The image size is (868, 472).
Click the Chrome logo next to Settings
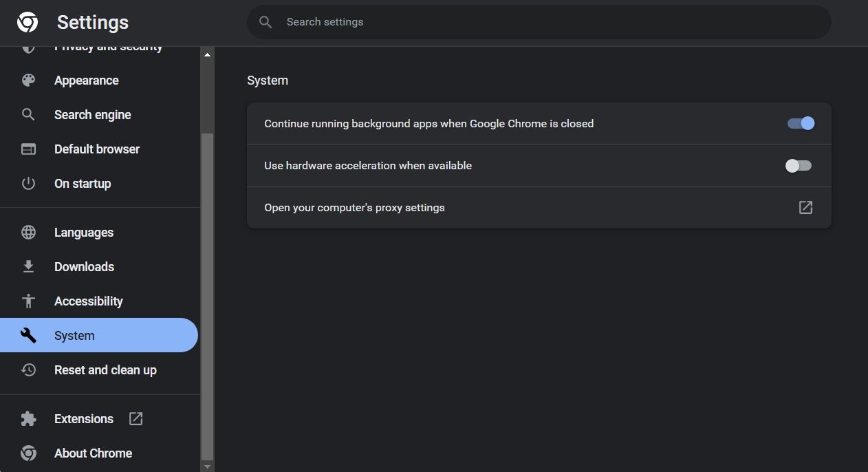tap(28, 23)
